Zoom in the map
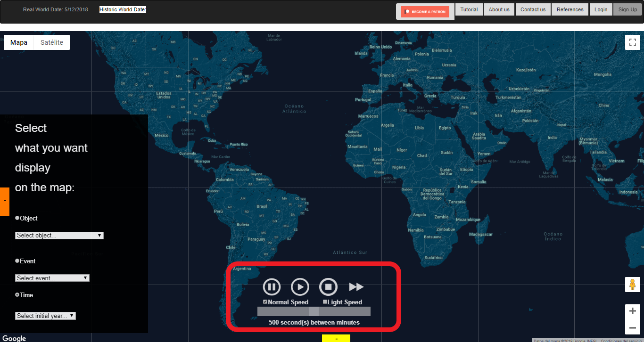 [x=633, y=311]
